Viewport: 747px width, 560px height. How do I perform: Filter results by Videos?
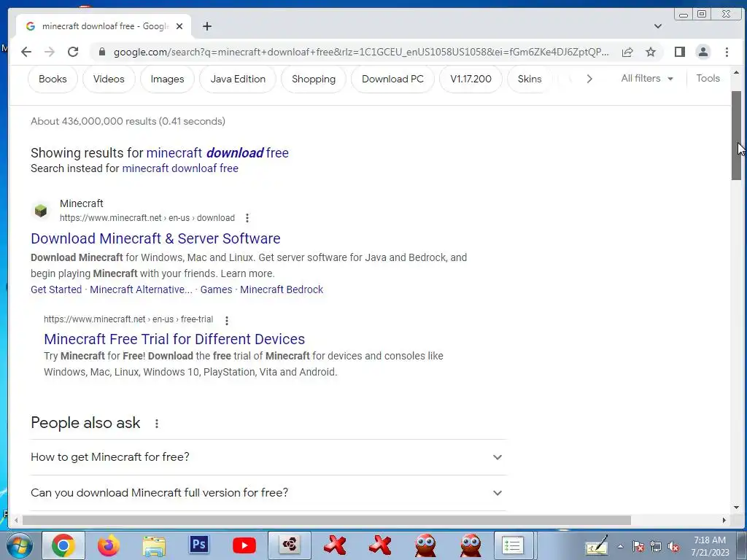(x=109, y=79)
